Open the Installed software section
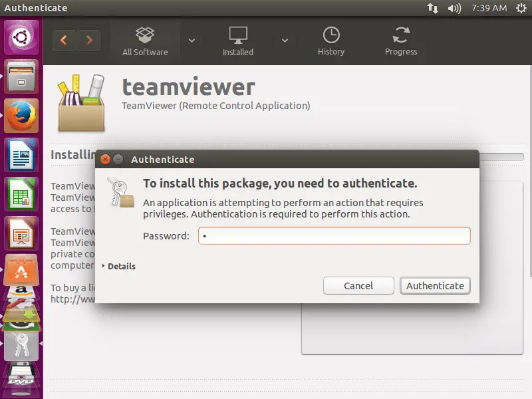Screen dimensions: 532x399 (x=237, y=41)
